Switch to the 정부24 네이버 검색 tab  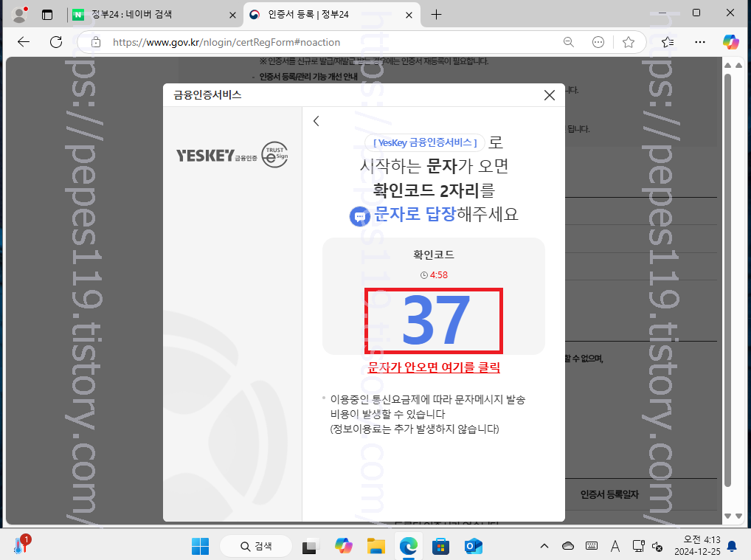pyautogui.click(x=153, y=14)
